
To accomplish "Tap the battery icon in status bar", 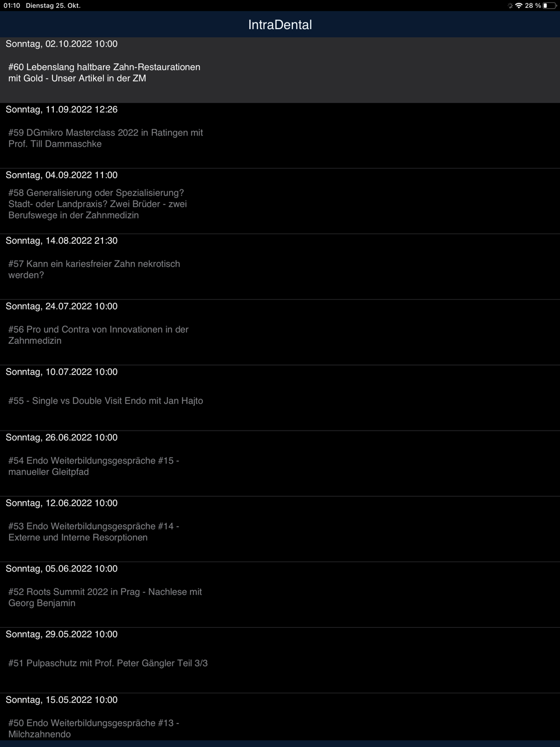I will (549, 6).
